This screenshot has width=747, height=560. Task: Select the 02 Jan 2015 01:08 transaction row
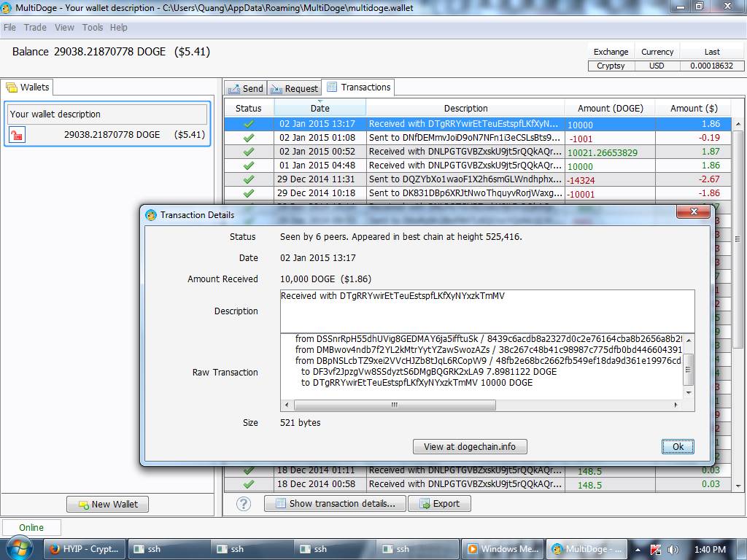tap(478, 138)
